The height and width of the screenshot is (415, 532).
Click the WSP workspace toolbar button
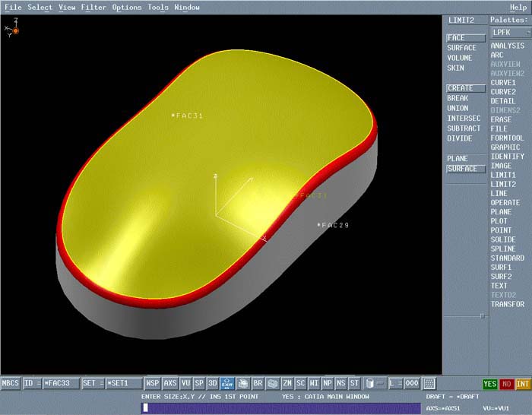click(x=153, y=384)
